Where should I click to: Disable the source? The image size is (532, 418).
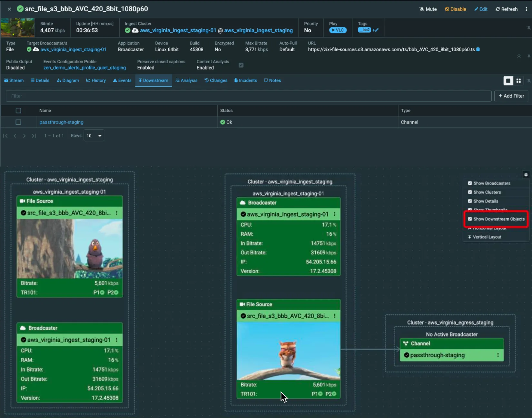455,9
